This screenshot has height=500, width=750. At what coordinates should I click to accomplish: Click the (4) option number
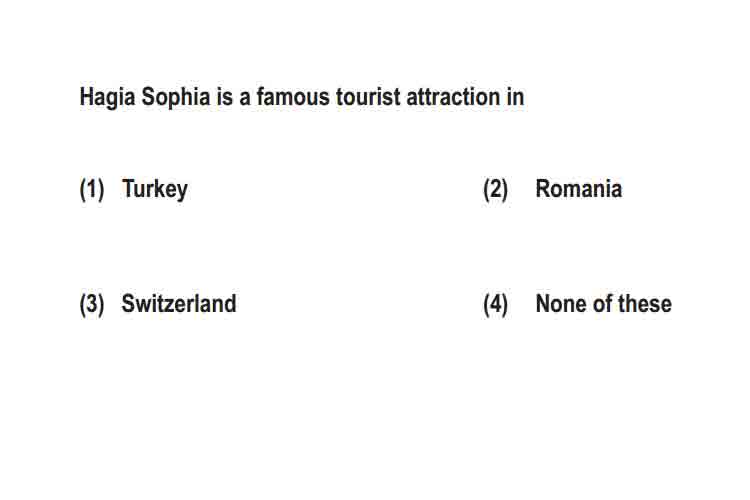(496, 304)
